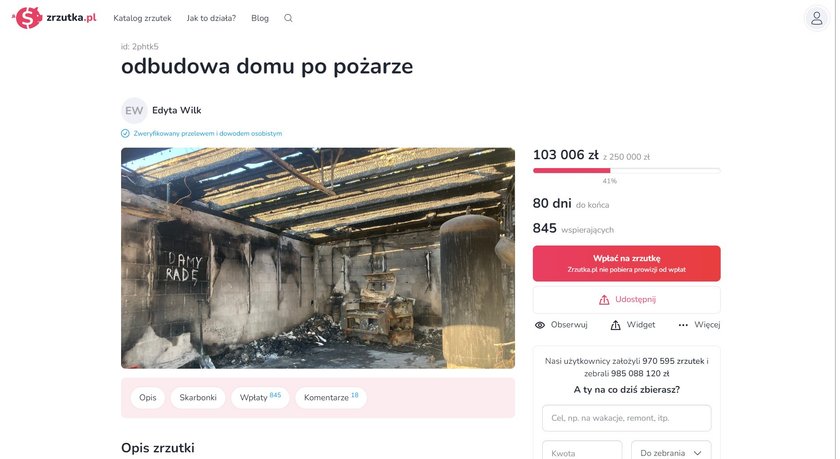Click the Wpłać na zrzutkę button
840x459 pixels.
coord(626,264)
